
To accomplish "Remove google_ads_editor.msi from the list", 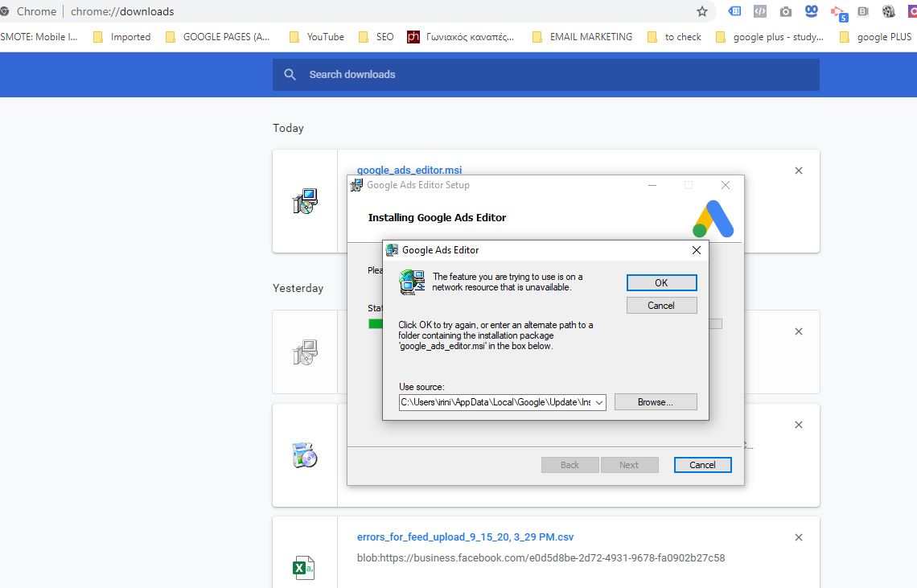I will 799,171.
